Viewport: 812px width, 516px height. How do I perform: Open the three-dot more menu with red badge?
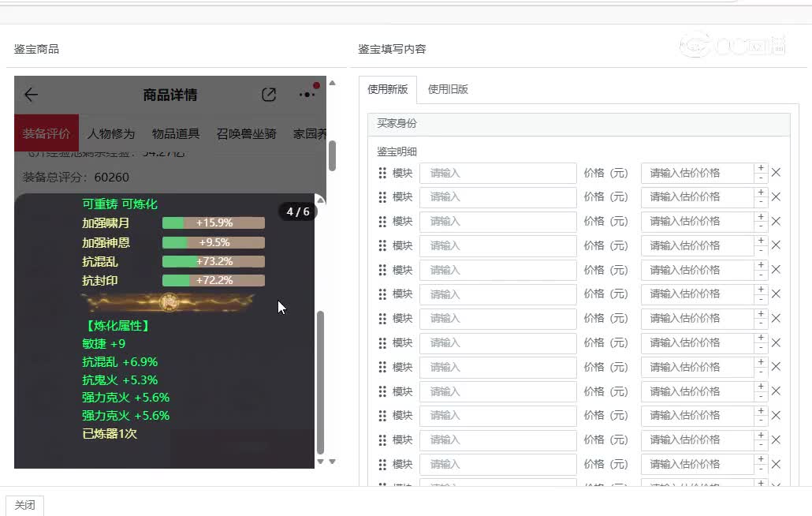pyautogui.click(x=307, y=94)
